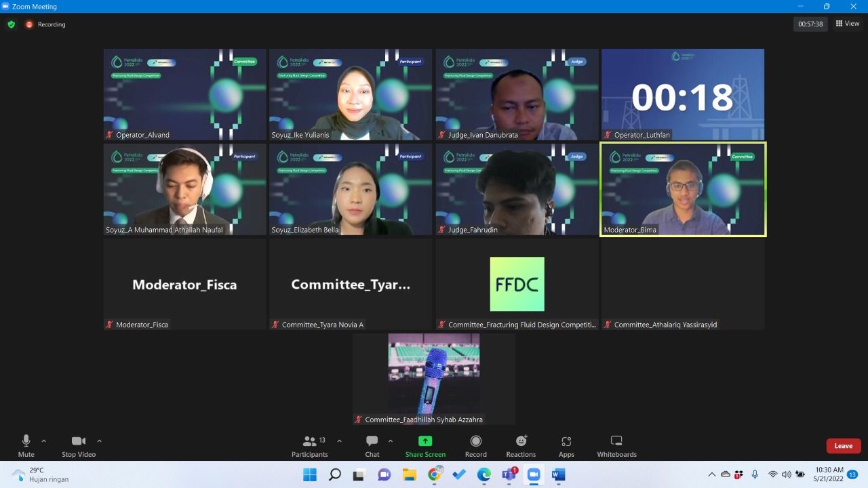
Task: Select the FFDC committee video tile
Action: (x=517, y=284)
